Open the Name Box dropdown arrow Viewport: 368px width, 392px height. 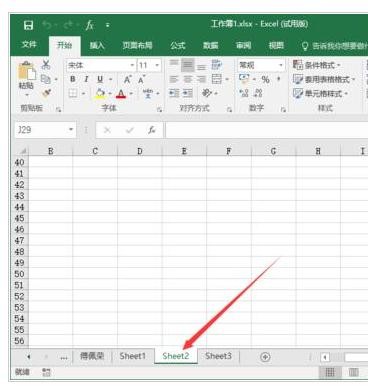pos(71,130)
